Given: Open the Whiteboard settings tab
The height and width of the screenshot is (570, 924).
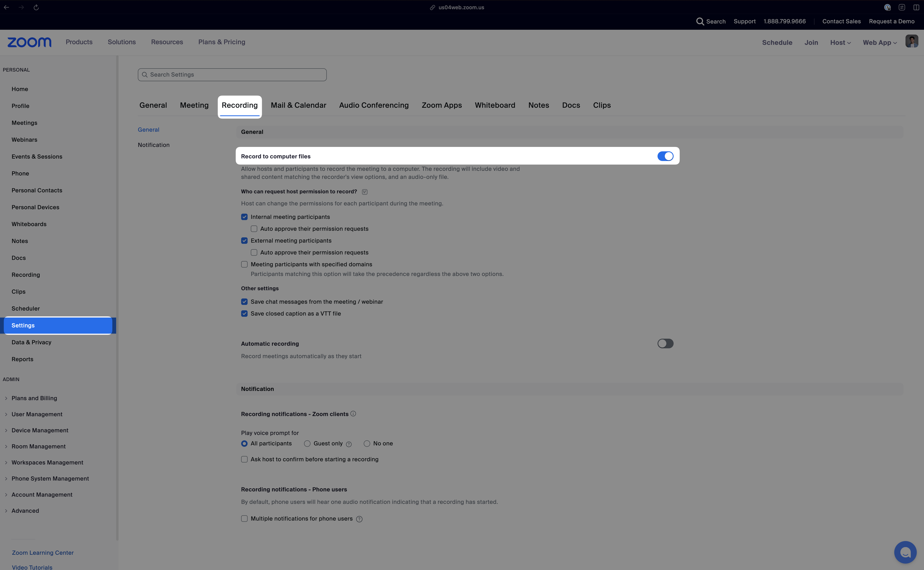Looking at the screenshot, I should (x=495, y=106).
